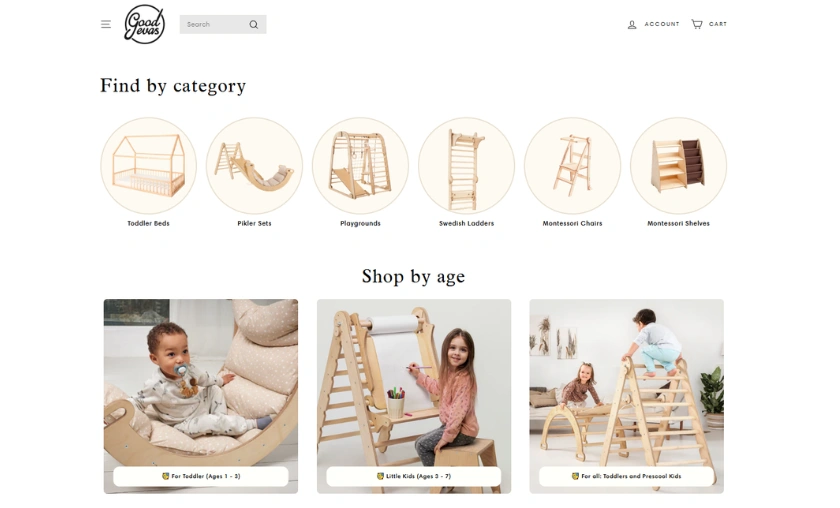Open the shopping cart icon
Viewport: 840px width, 508px height.
coord(696,24)
